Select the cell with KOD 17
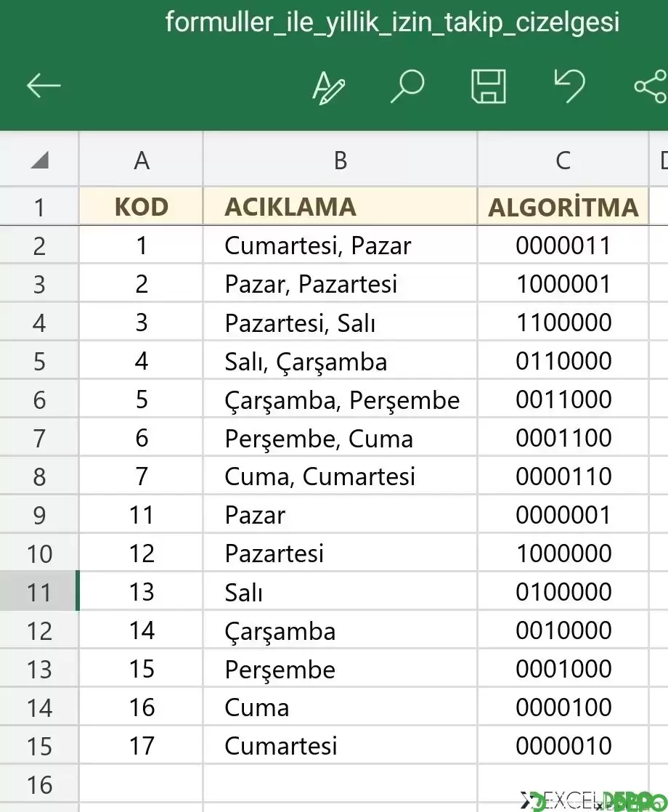This screenshot has height=812, width=668. tap(141, 745)
